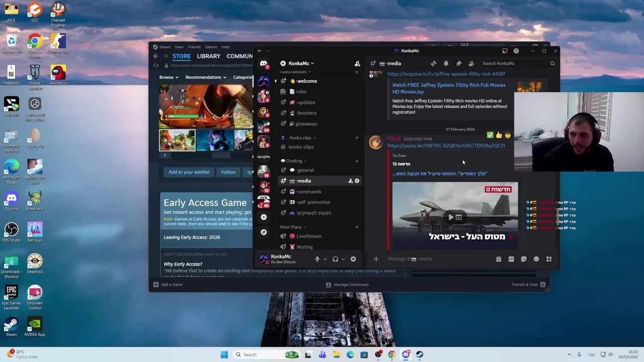Image resolution: width=644 pixels, height=362 pixels.
Task: Open Steam's Games menu
Action: 211,47
